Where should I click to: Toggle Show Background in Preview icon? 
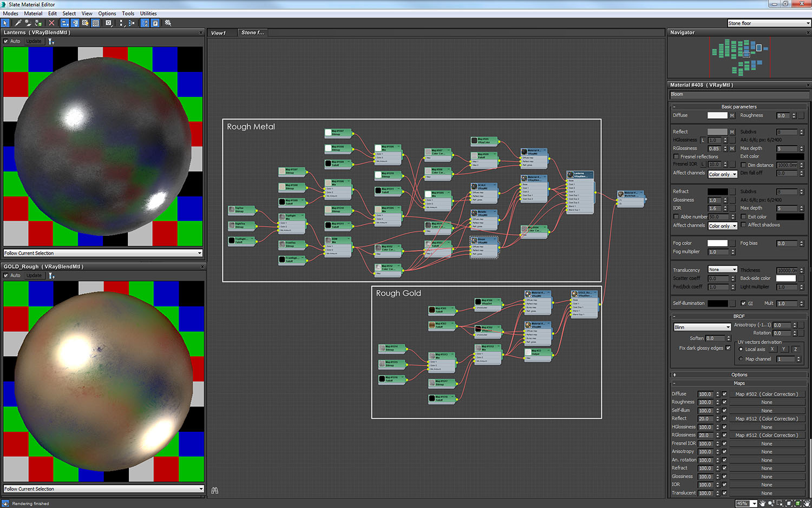click(x=95, y=23)
